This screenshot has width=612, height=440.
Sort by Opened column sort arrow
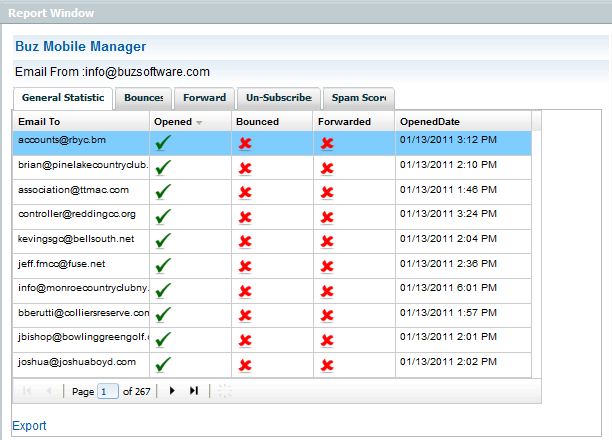(198, 122)
